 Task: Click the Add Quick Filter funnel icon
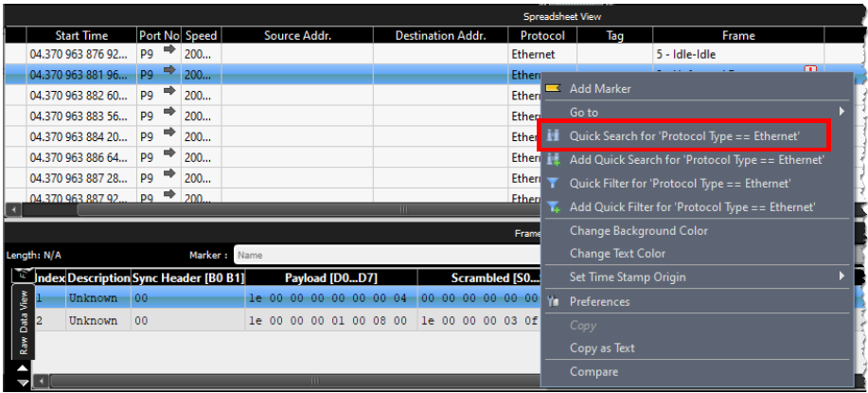pyautogui.click(x=553, y=207)
